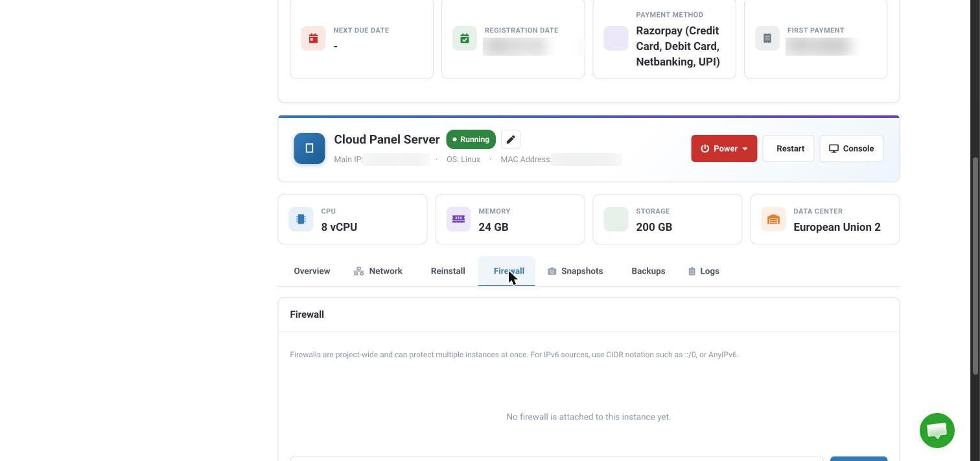Open the Backups tab
Viewport: 980px width, 461px height.
[x=648, y=271]
